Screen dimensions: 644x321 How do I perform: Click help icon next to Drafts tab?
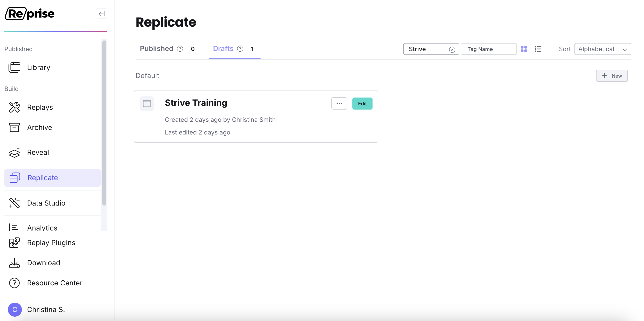click(x=240, y=49)
